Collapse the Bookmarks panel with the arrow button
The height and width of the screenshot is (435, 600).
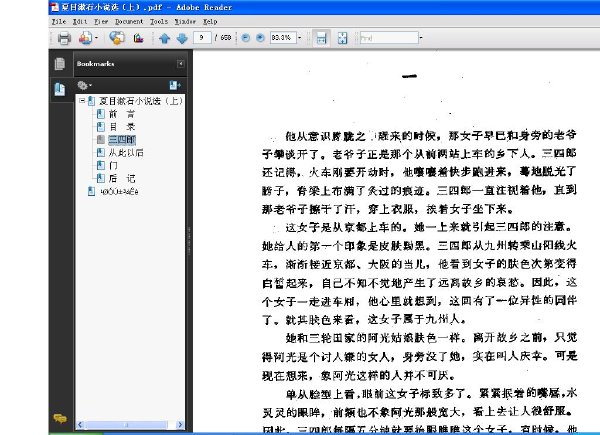click(x=181, y=64)
